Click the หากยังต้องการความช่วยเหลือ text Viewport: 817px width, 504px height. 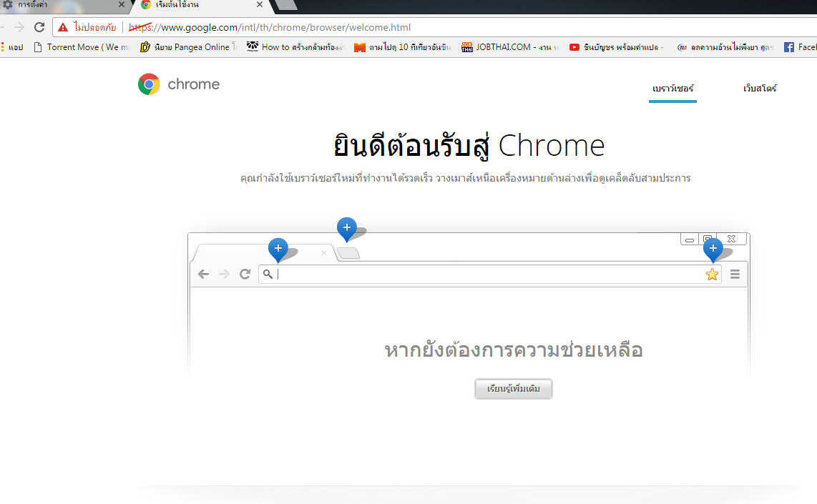click(513, 350)
